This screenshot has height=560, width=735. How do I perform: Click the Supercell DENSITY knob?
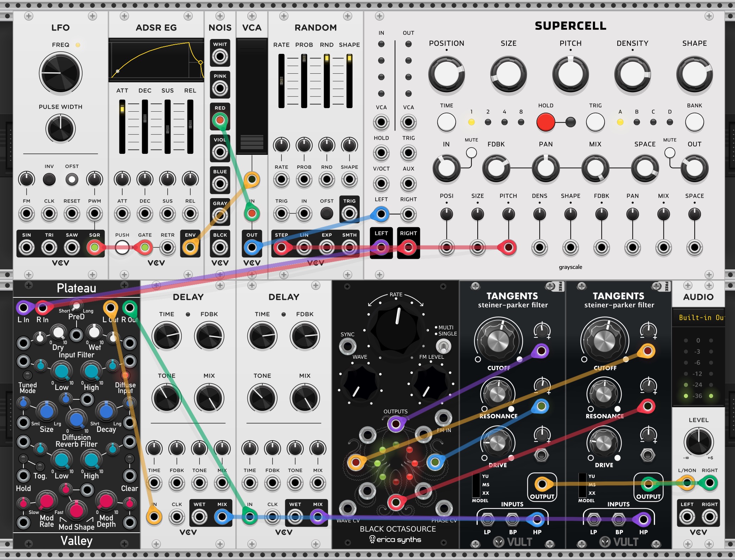[633, 74]
